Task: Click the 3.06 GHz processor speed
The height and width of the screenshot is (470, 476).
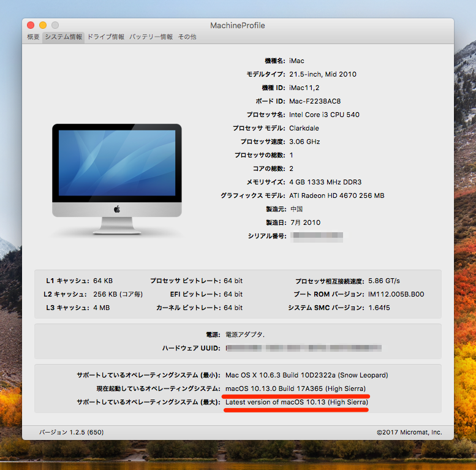Action: coord(304,142)
